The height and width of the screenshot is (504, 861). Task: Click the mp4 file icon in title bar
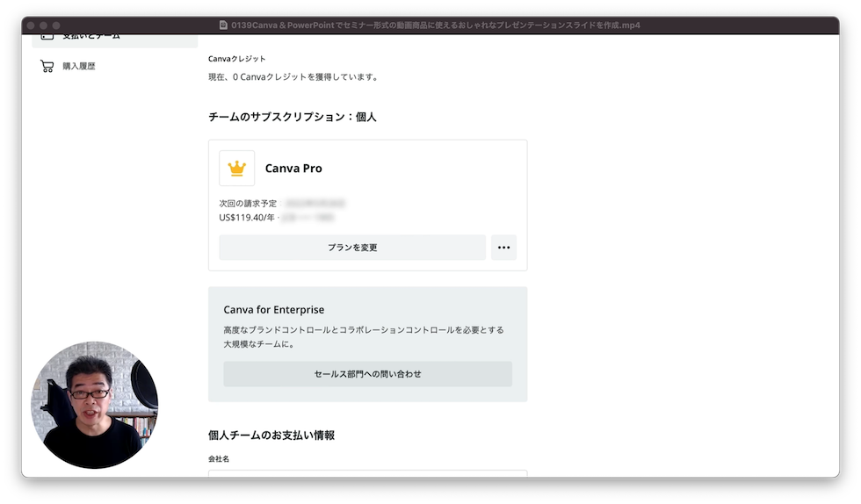click(x=223, y=25)
